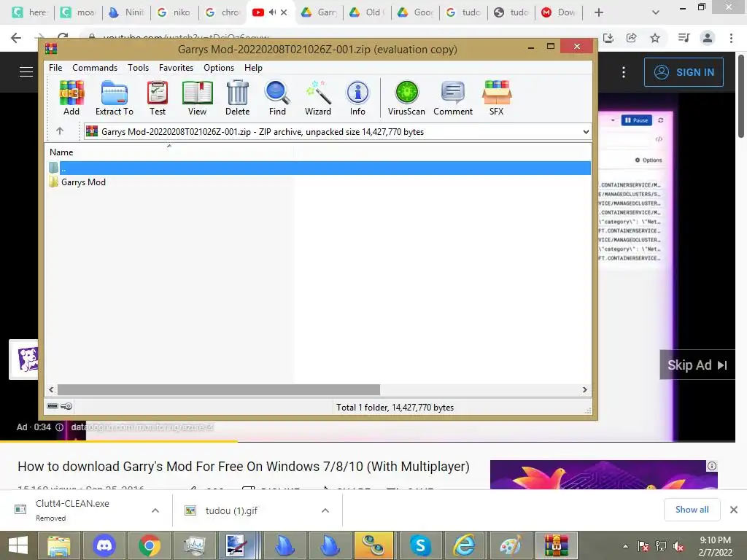Open YouTube hamburger menu
Image resolution: width=747 pixels, height=560 pixels.
pos(26,72)
